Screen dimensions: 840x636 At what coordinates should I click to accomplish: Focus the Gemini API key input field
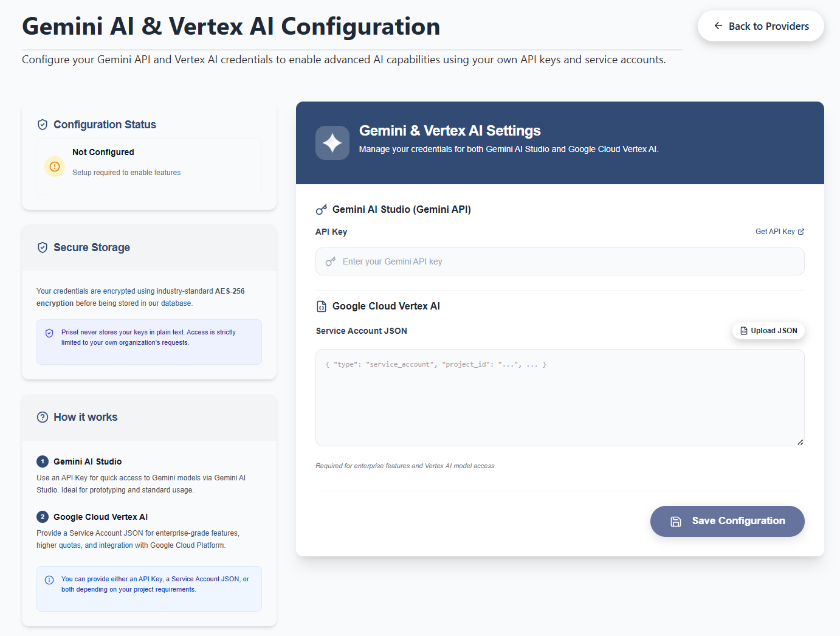tap(560, 261)
